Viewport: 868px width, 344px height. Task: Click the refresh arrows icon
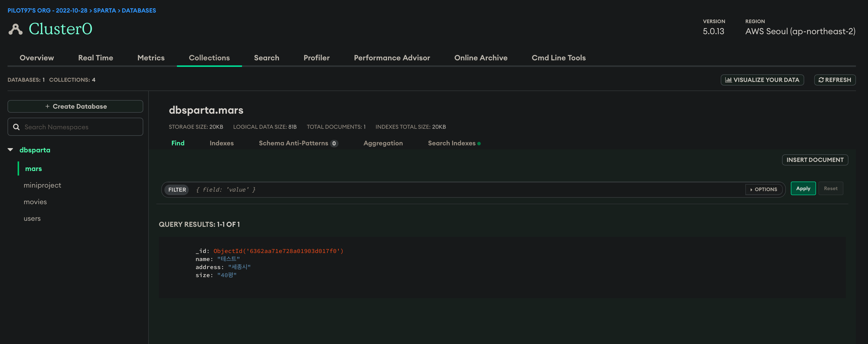[821, 80]
